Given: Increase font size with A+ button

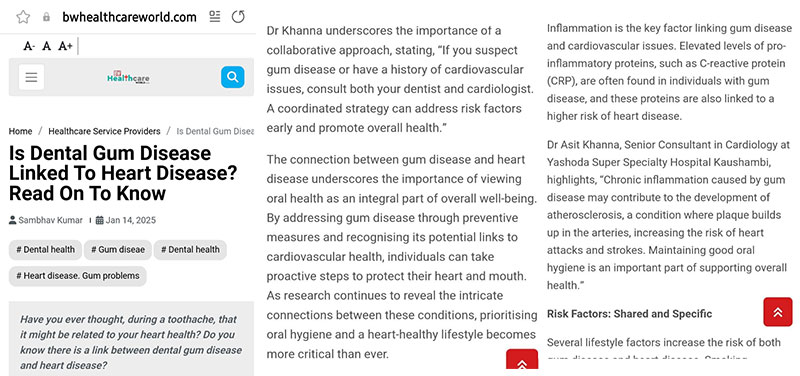Looking at the screenshot, I should coord(65,46).
